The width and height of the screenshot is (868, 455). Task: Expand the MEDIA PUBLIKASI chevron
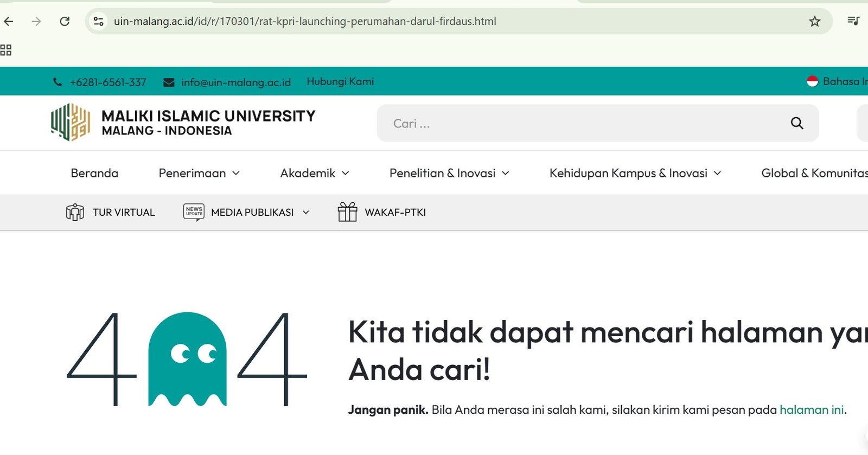pyautogui.click(x=305, y=213)
